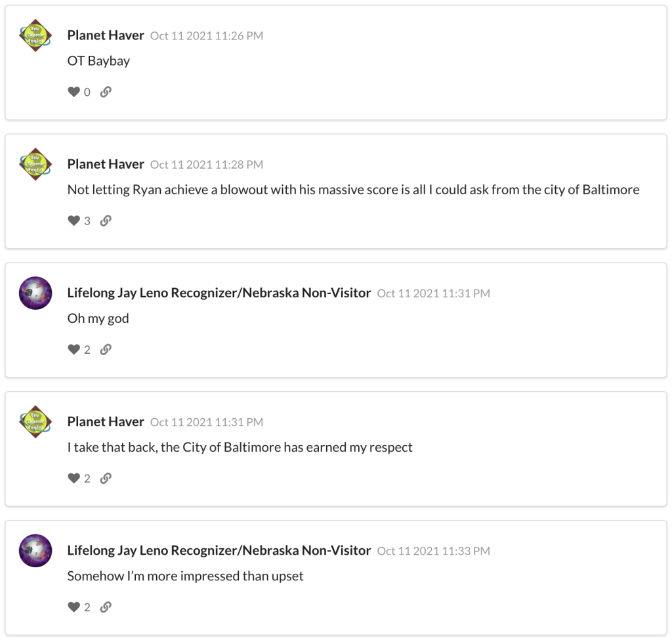Heart the post about Ryan's blowout

pyautogui.click(x=73, y=221)
